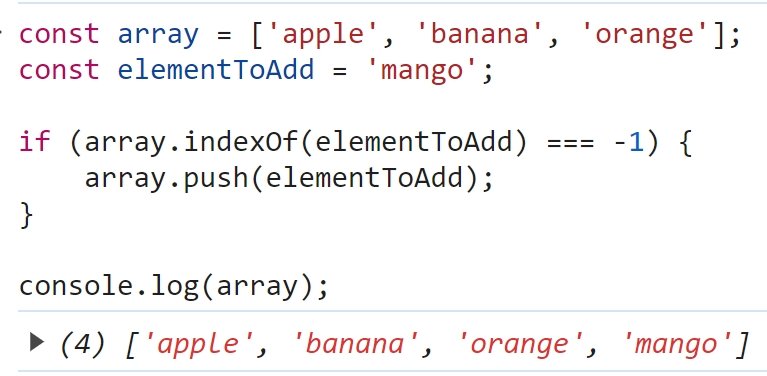Expand the logged array output triangle

[37, 342]
